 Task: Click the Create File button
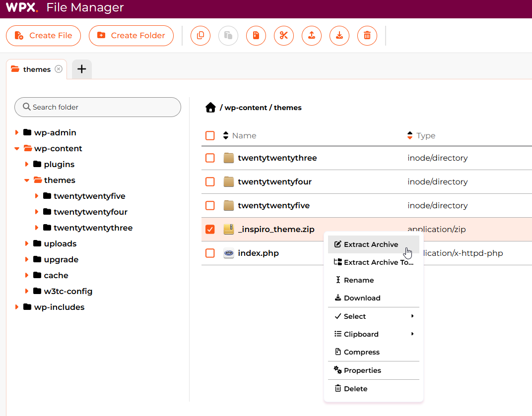tap(44, 36)
